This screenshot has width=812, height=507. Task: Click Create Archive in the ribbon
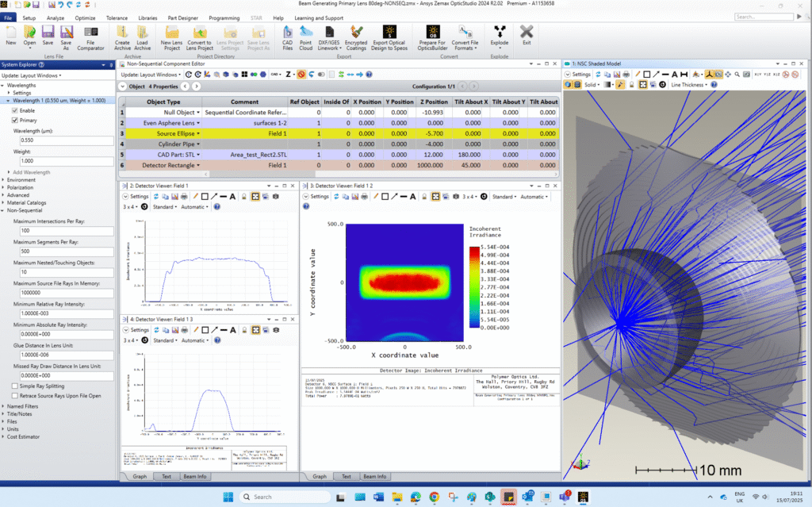122,39
